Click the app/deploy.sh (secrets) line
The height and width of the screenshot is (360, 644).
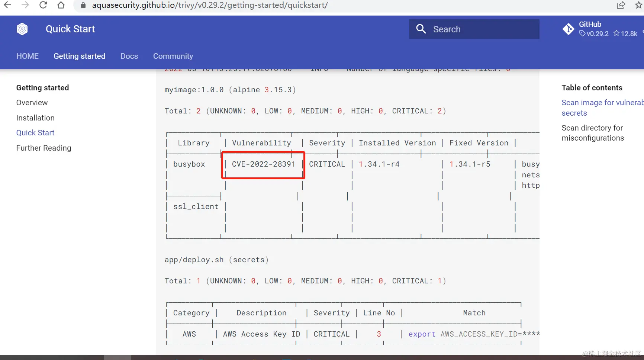[216, 260]
